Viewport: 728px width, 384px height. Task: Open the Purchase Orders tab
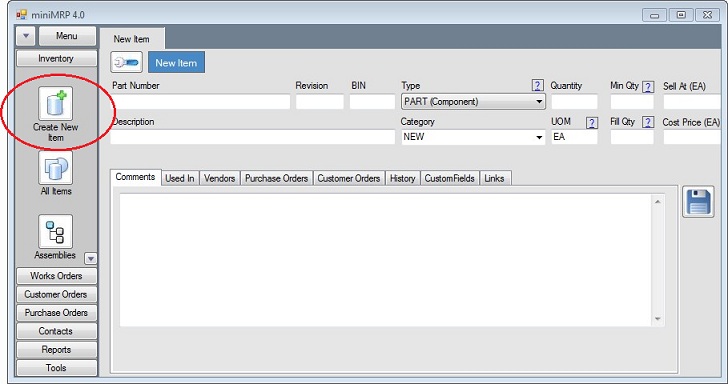click(x=277, y=178)
